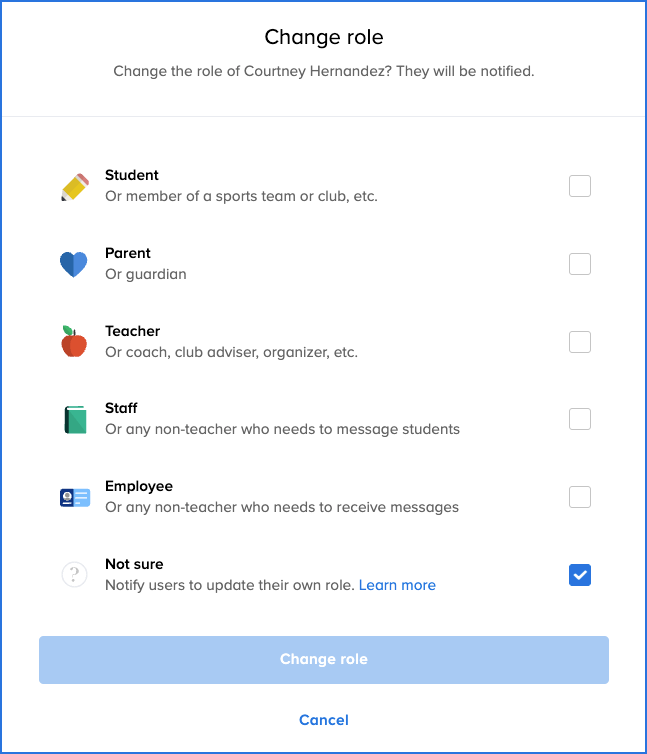Image resolution: width=647 pixels, height=754 pixels.
Task: Check the Student role checkbox
Action: [580, 186]
